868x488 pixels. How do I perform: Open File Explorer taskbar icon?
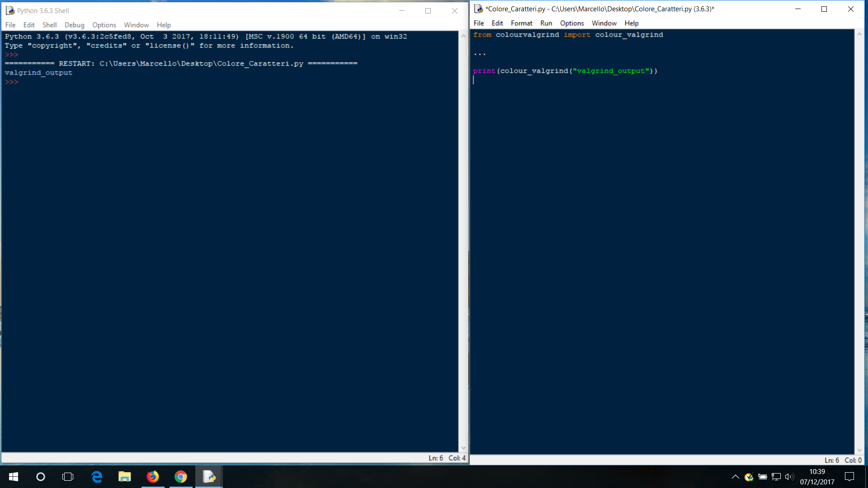coord(125,477)
